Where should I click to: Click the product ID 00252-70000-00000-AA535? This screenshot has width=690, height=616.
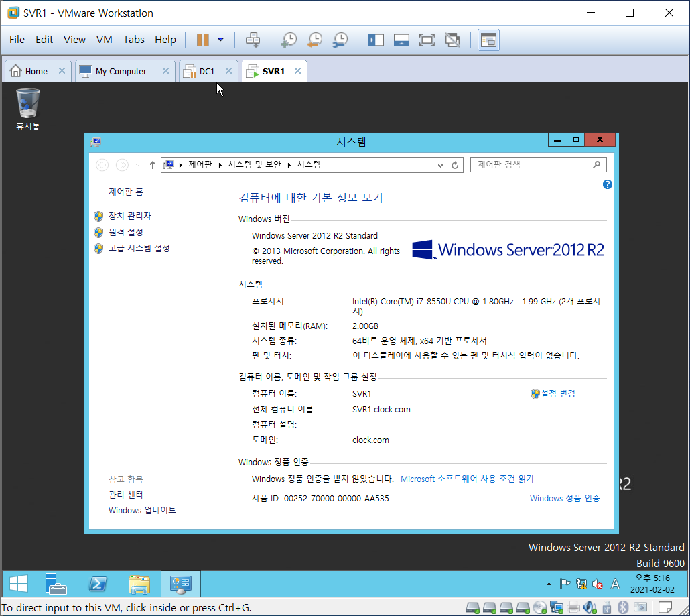pyautogui.click(x=336, y=499)
